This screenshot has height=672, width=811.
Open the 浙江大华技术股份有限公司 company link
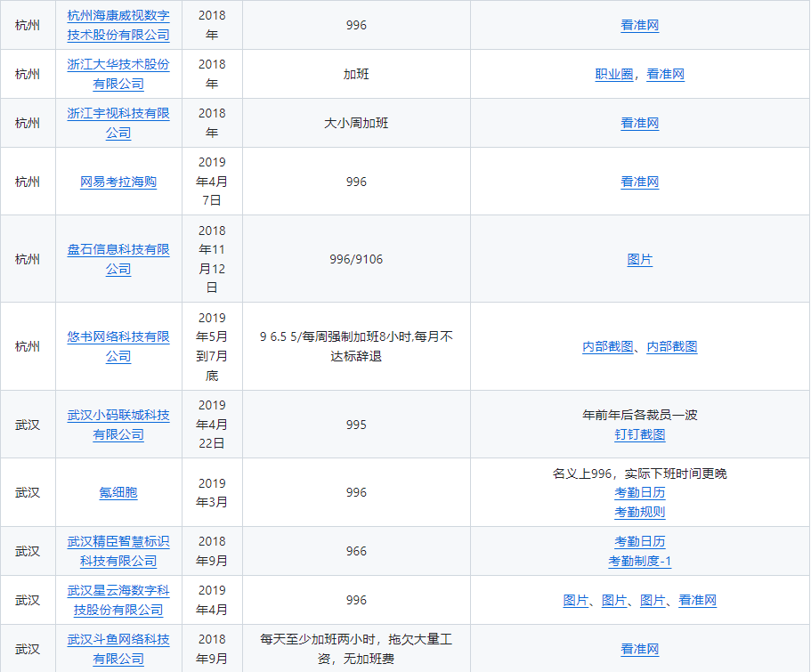tap(118, 74)
